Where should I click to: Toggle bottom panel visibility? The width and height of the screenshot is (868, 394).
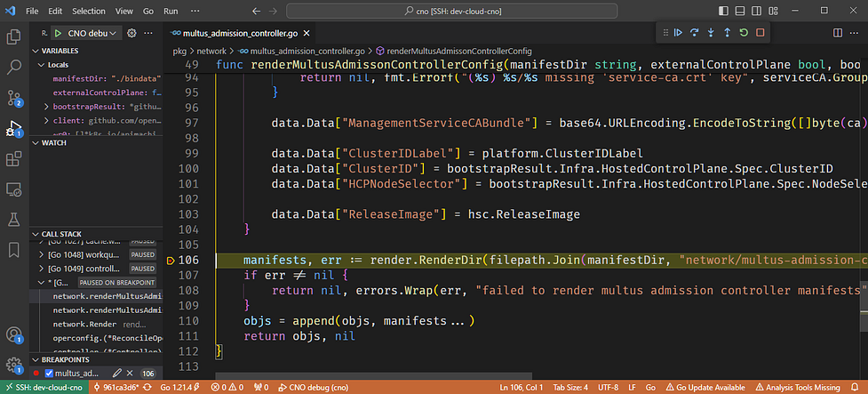tap(740, 11)
